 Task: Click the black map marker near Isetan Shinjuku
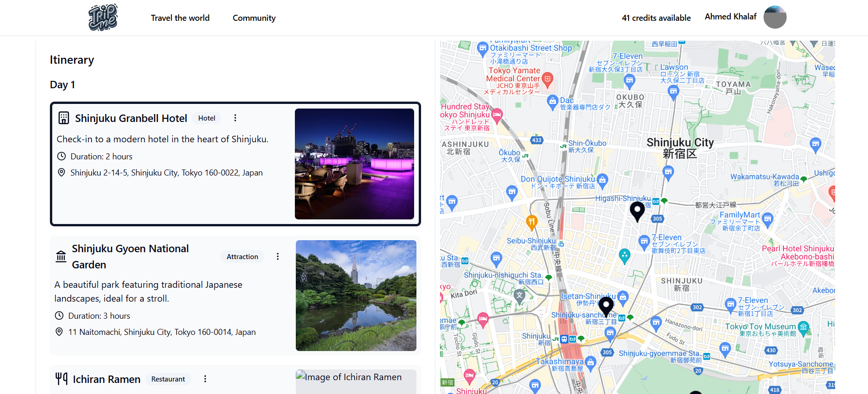tap(606, 307)
